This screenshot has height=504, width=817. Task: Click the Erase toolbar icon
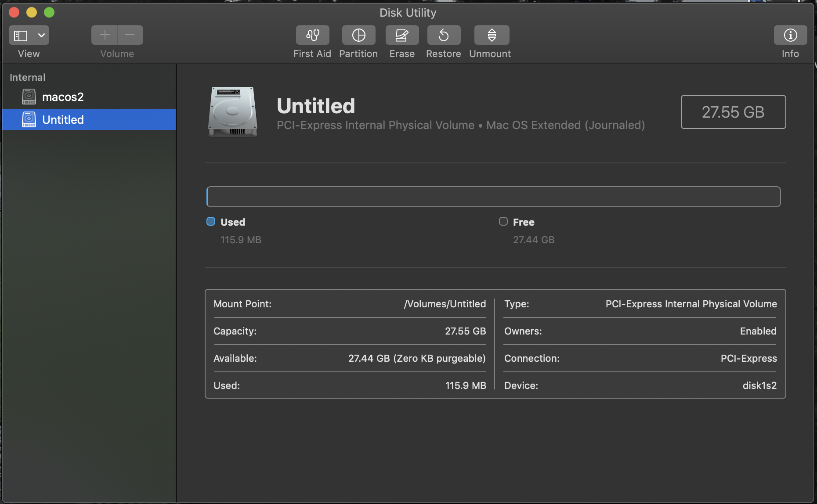tap(402, 35)
